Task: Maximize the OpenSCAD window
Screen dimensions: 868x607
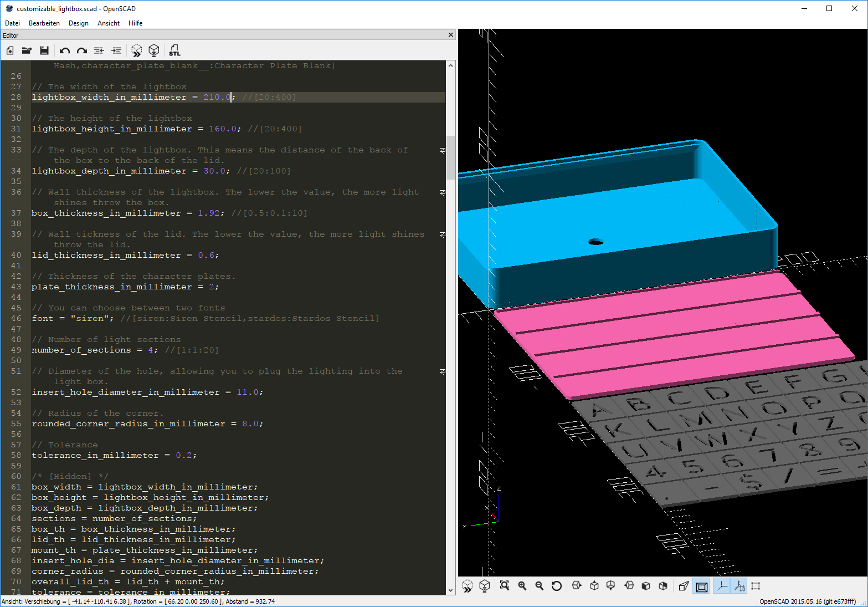Action: coord(829,8)
